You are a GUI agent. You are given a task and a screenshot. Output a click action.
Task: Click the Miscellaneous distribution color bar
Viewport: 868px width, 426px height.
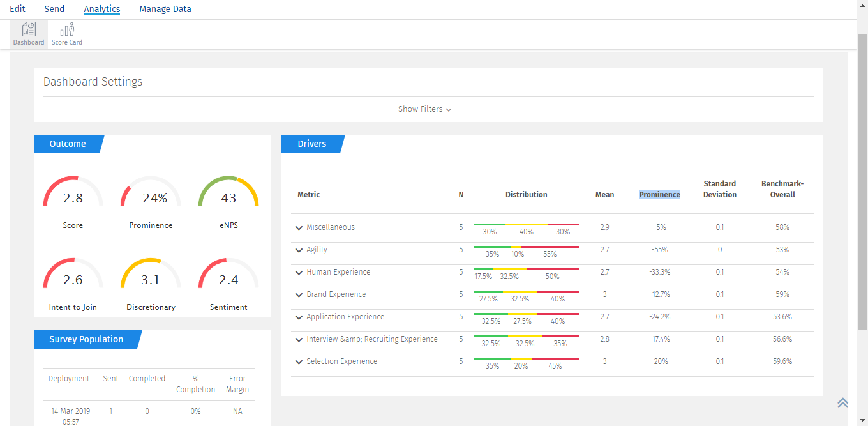click(526, 225)
